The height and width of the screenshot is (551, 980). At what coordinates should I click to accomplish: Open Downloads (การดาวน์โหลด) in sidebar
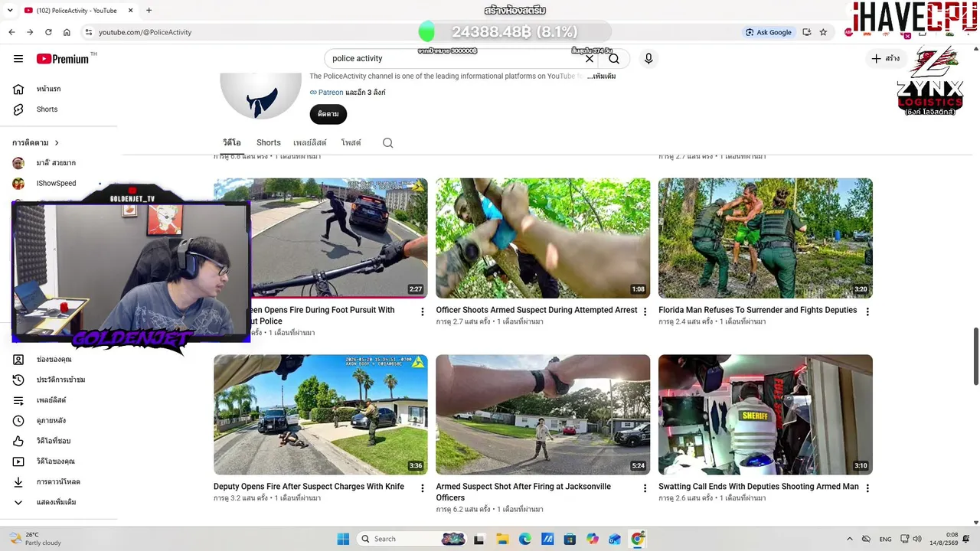tap(57, 482)
